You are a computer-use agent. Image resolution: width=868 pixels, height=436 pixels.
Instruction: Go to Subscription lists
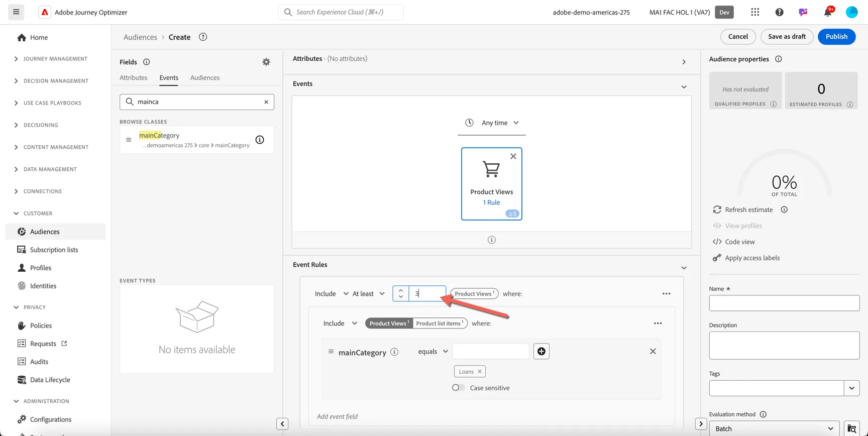coord(54,250)
